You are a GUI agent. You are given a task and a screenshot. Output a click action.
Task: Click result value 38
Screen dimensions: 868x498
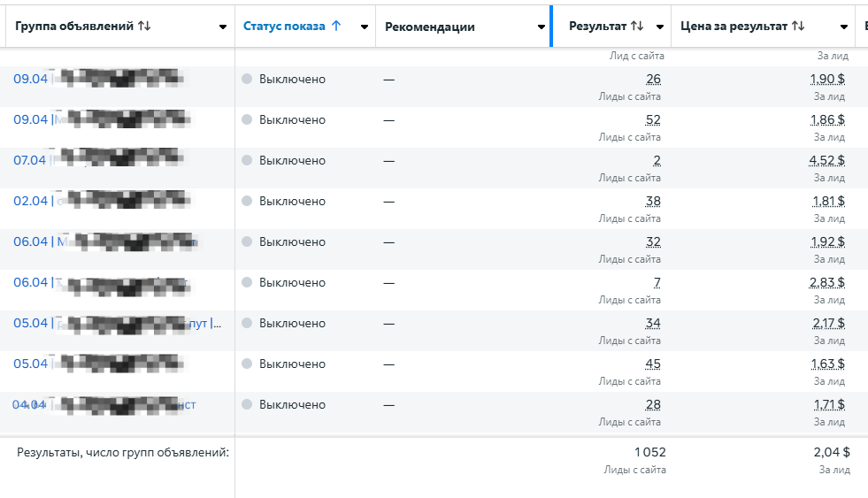653,202
